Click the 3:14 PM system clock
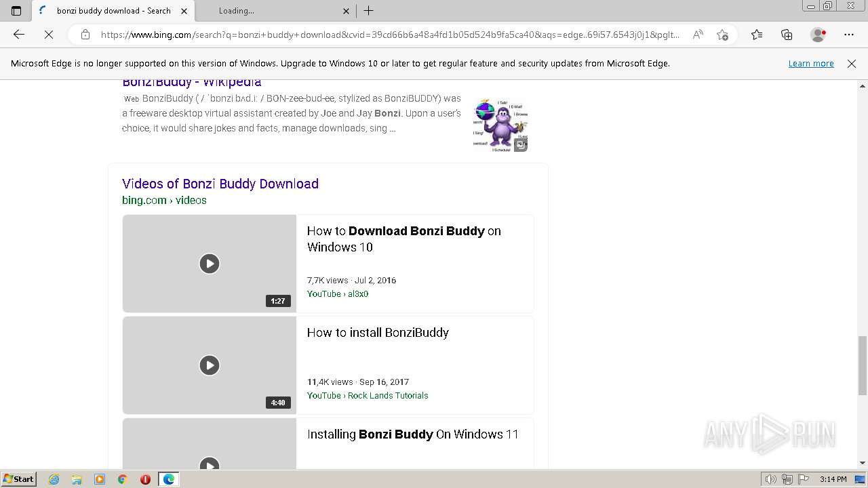This screenshot has height=488, width=868. tap(833, 479)
